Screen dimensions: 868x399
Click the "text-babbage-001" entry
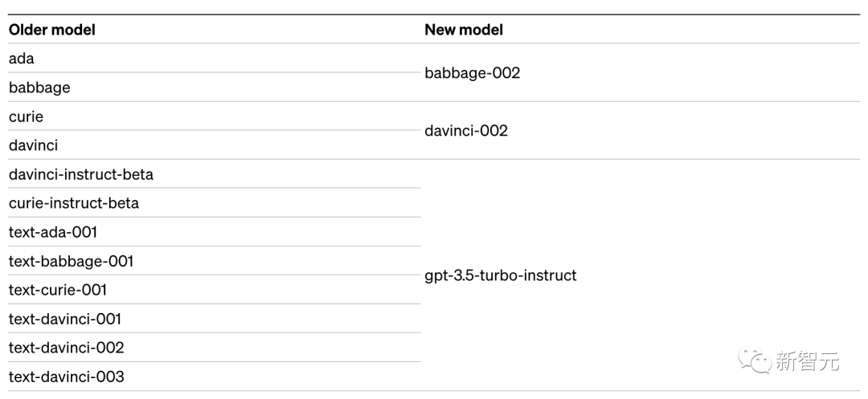[71, 261]
